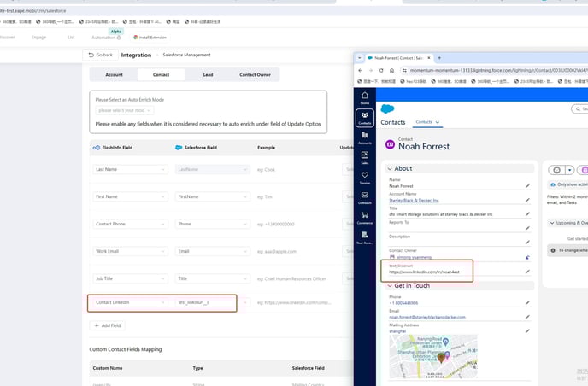Expand the Upcoming & Overdue section

point(551,223)
